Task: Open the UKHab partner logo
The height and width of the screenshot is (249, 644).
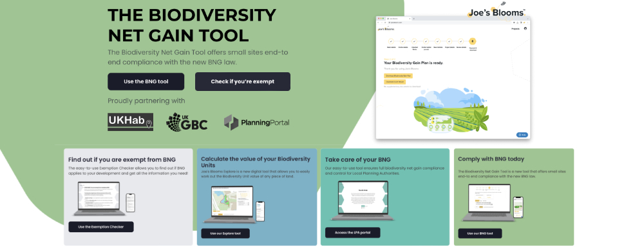Action: (x=131, y=122)
